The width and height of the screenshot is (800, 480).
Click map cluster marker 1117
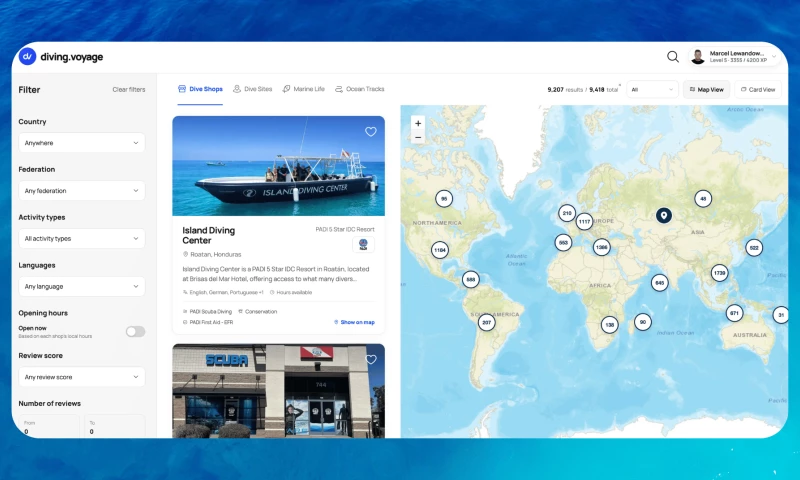(x=584, y=221)
